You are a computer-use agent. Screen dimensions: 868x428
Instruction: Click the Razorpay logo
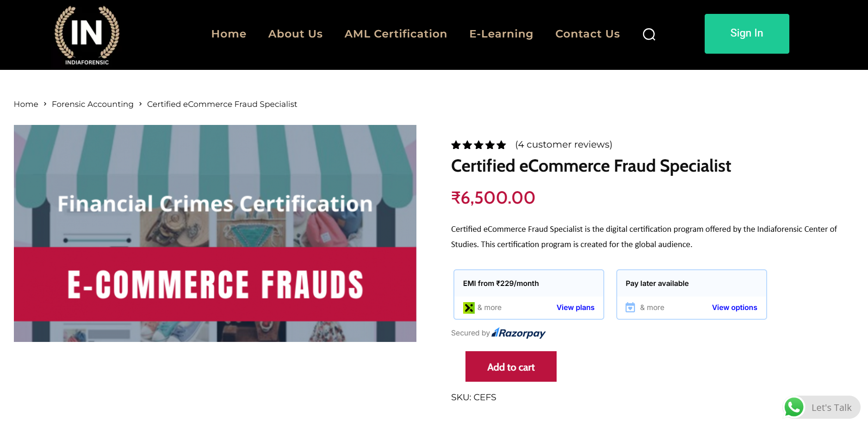pyautogui.click(x=519, y=333)
